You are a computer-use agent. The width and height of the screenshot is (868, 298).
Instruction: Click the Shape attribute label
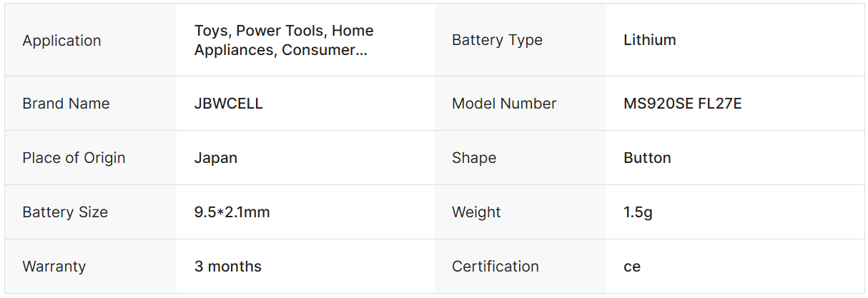(473, 158)
